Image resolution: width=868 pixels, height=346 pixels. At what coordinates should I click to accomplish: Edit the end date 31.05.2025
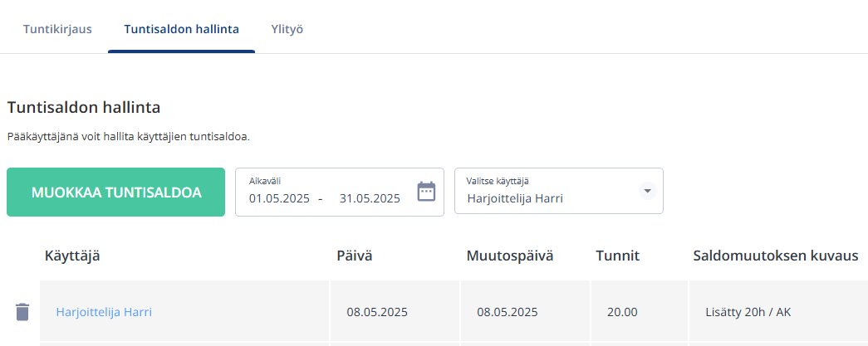370,198
